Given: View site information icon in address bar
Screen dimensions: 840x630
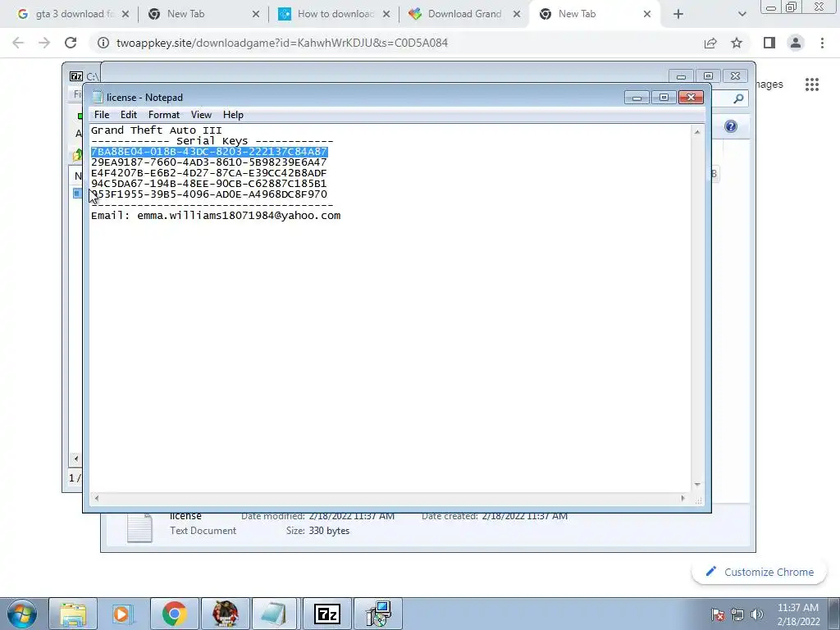Looking at the screenshot, I should point(103,43).
